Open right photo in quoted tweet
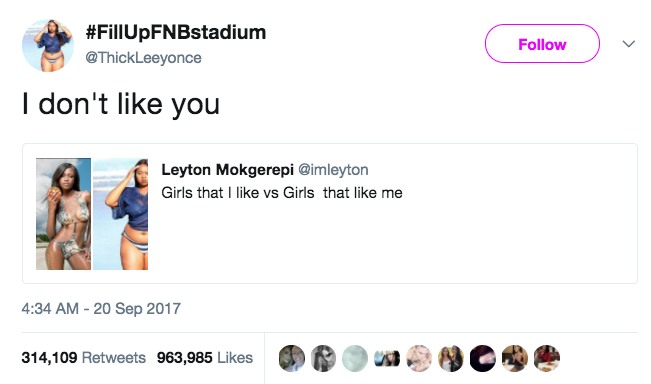The height and width of the screenshot is (384, 651). coord(120,214)
